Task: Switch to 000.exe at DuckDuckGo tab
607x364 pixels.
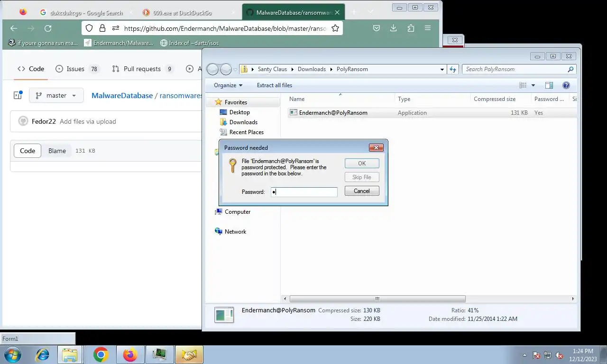Action: point(183,13)
